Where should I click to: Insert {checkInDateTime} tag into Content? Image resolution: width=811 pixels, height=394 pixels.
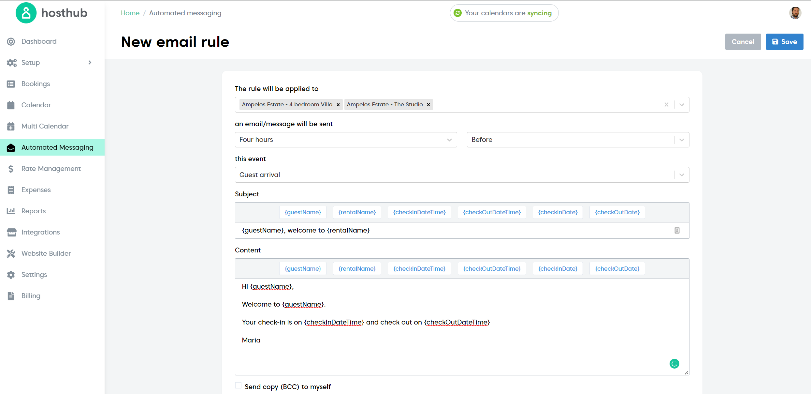(x=419, y=268)
